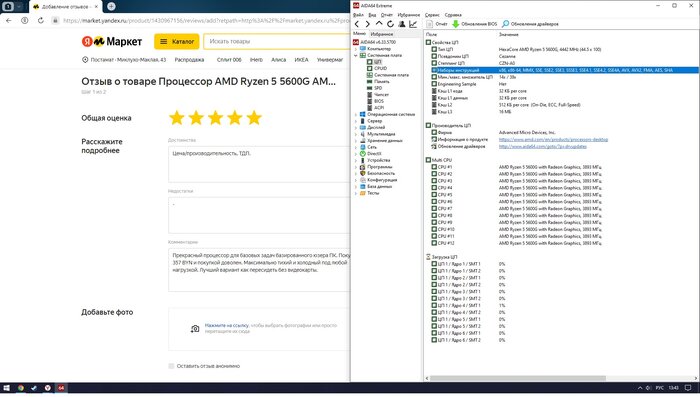Click the Обновления драйверов magnifier button
This screenshot has width=700, height=397.
[530, 24]
